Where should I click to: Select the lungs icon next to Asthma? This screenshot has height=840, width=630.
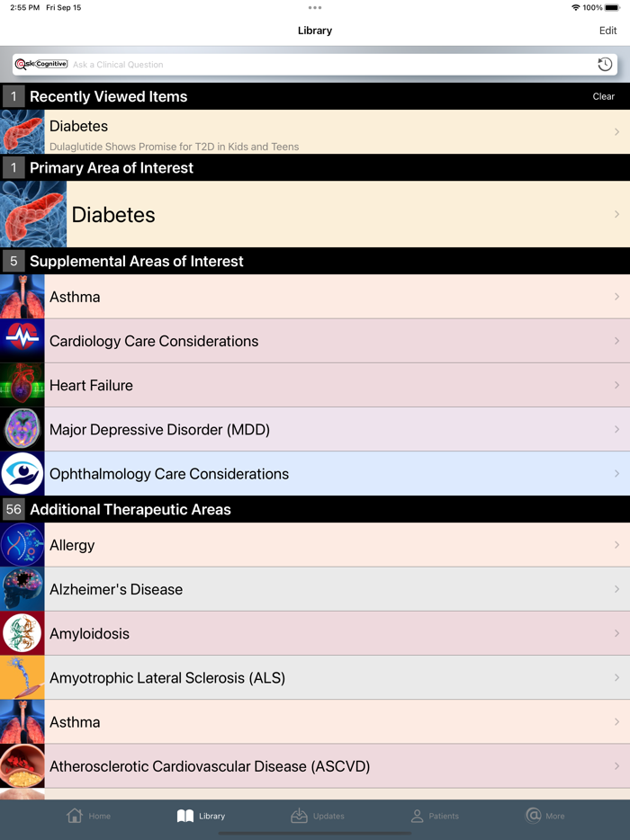pos(22,296)
